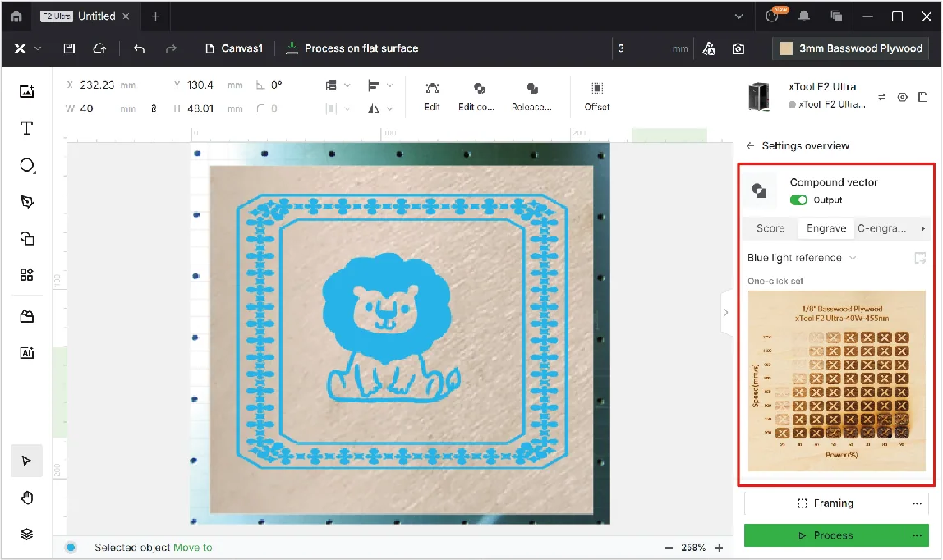
Task: Toggle the aspect ratio lock
Action: [154, 108]
